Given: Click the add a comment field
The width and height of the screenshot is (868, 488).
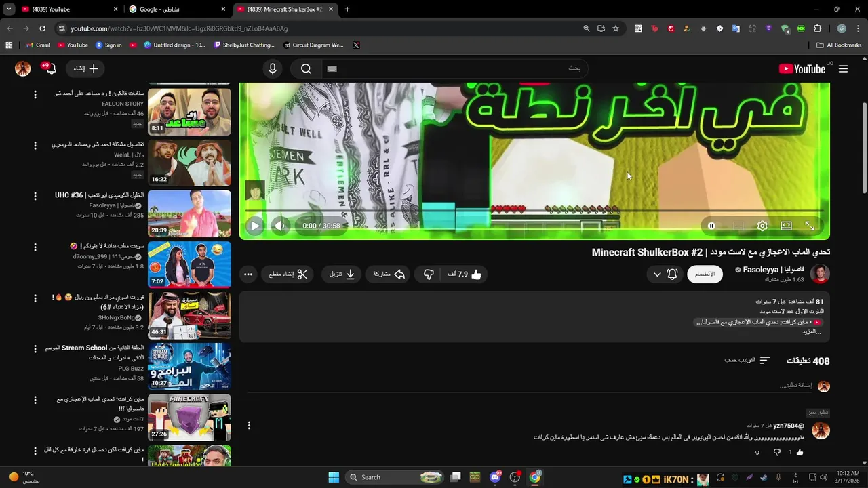Looking at the screenshot, I should click(x=529, y=386).
